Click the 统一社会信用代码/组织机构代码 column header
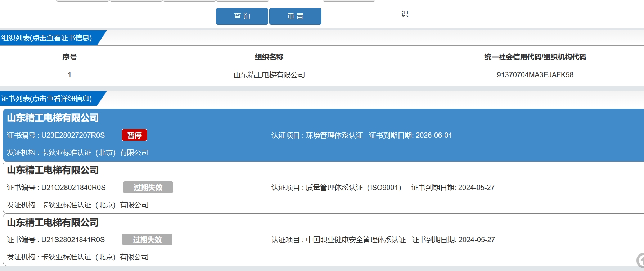This screenshot has width=644, height=271. [x=535, y=57]
